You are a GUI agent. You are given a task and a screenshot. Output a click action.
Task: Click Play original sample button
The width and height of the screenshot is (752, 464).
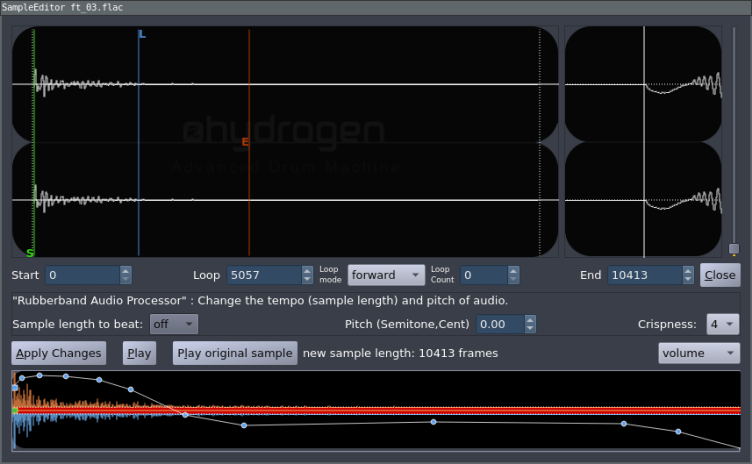tap(235, 353)
